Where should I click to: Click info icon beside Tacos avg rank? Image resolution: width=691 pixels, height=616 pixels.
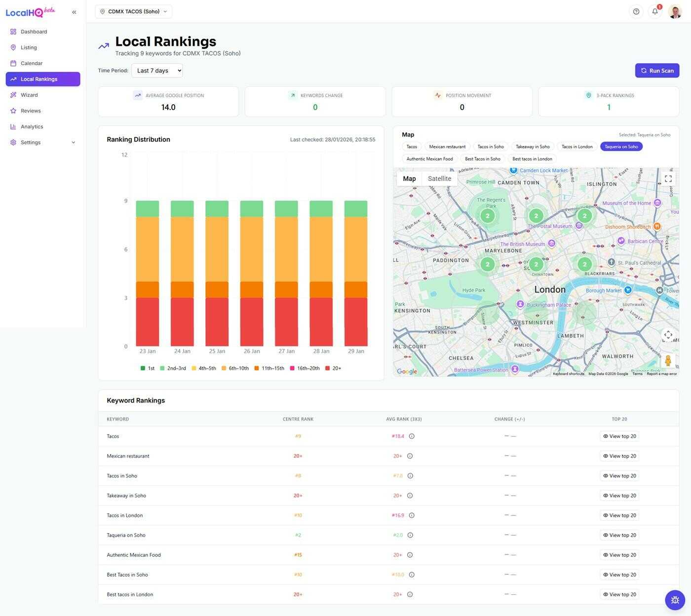[x=412, y=436]
